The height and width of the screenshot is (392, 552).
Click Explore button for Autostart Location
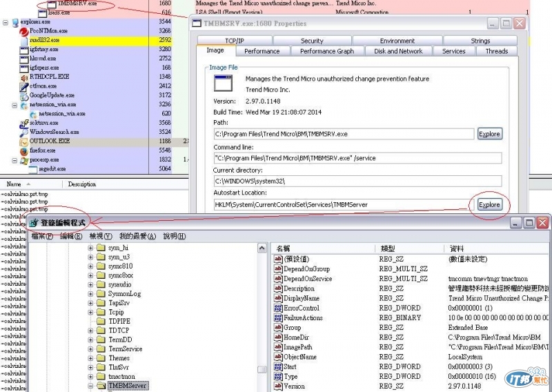click(x=489, y=205)
